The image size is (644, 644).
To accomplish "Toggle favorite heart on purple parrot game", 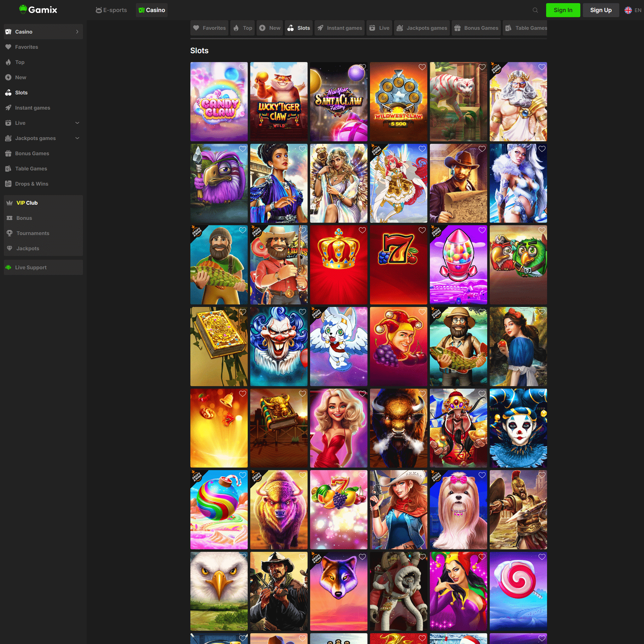I will click(x=243, y=149).
